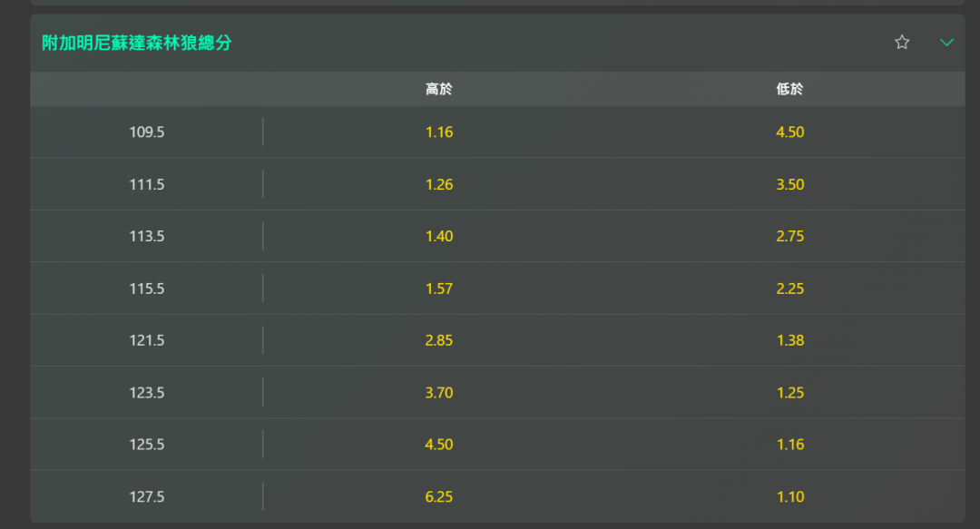
Task: Click the star favorite icon
Action: 902,42
